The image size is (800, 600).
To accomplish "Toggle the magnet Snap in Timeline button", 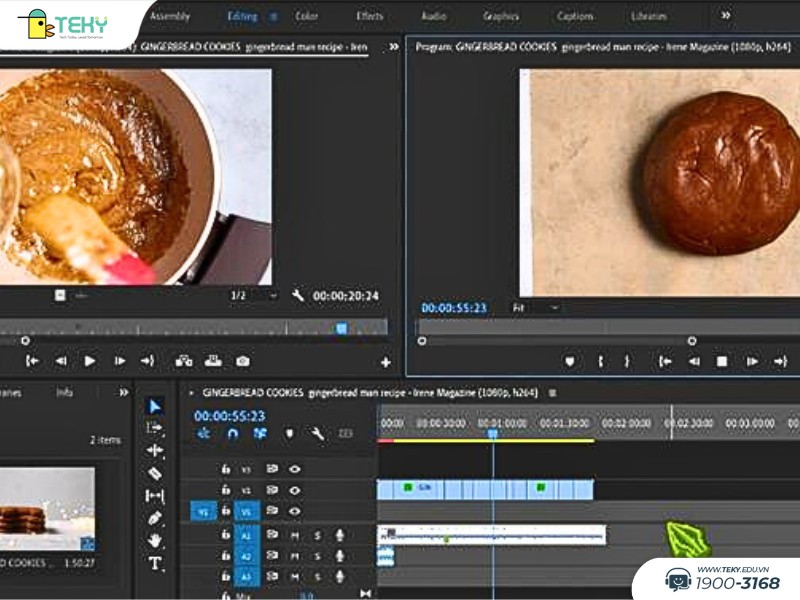I will coord(232,434).
